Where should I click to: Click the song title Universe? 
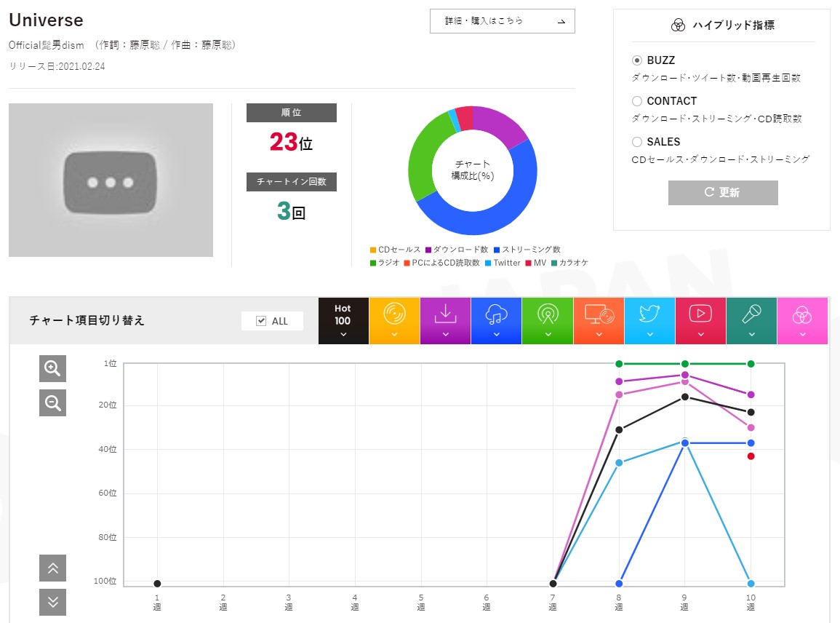pyautogui.click(x=46, y=20)
